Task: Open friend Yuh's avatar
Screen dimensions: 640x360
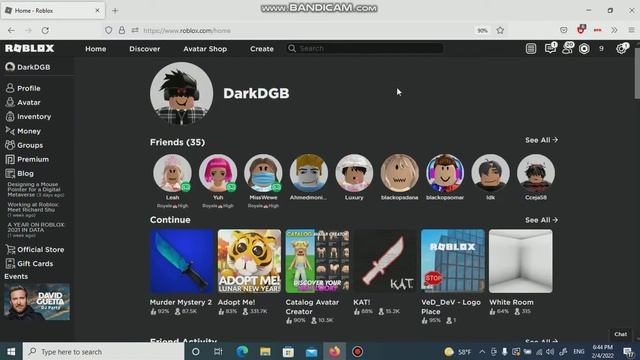Action: [218, 173]
